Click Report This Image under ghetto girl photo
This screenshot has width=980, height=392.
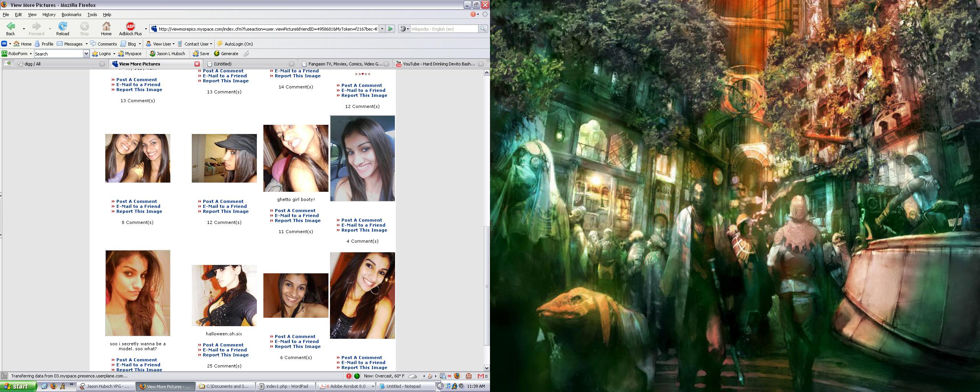(x=297, y=220)
